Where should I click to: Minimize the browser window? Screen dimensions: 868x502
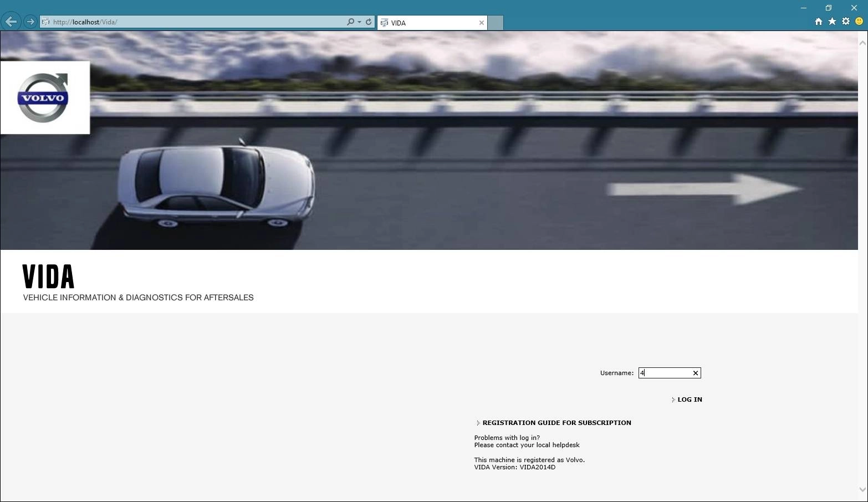tap(804, 8)
